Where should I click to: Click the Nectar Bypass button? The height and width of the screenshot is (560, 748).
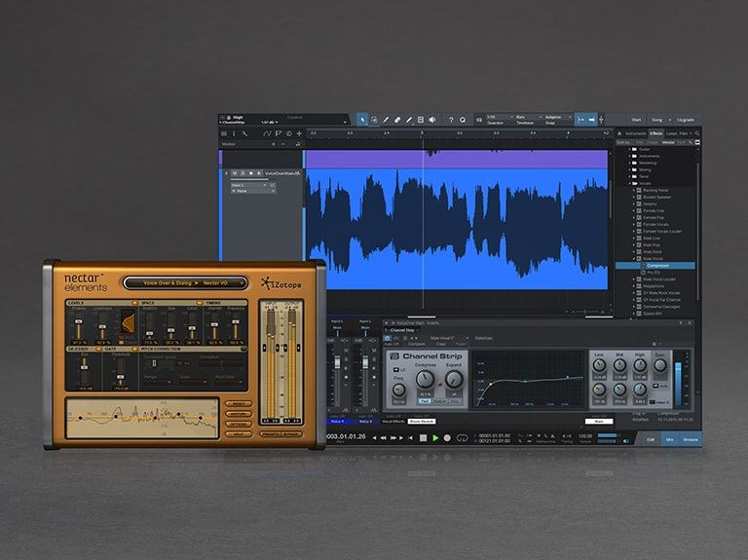point(291,434)
